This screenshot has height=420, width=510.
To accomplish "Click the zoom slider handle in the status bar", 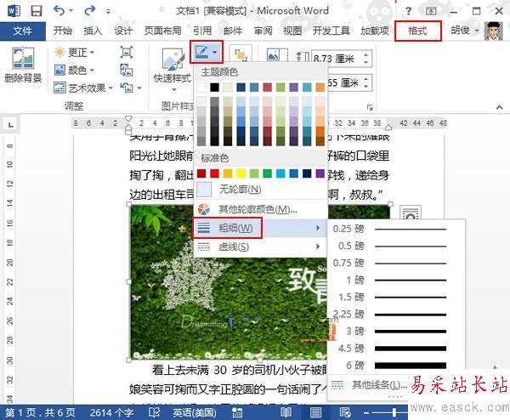I will pyautogui.click(x=394, y=412).
